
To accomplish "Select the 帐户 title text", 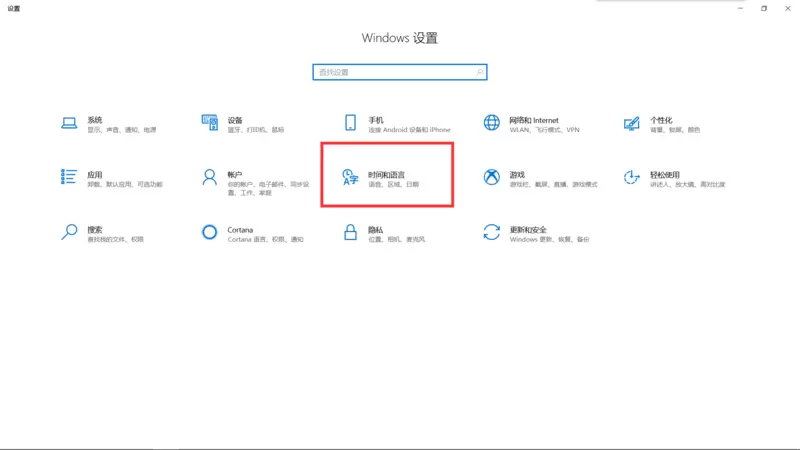I will coord(235,174).
